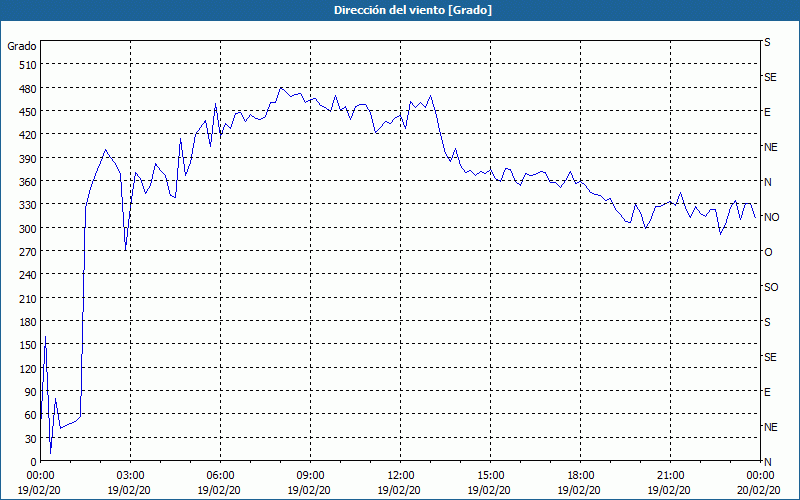Select the 510 value on the degree axis
The image size is (800, 500).
click(28, 65)
